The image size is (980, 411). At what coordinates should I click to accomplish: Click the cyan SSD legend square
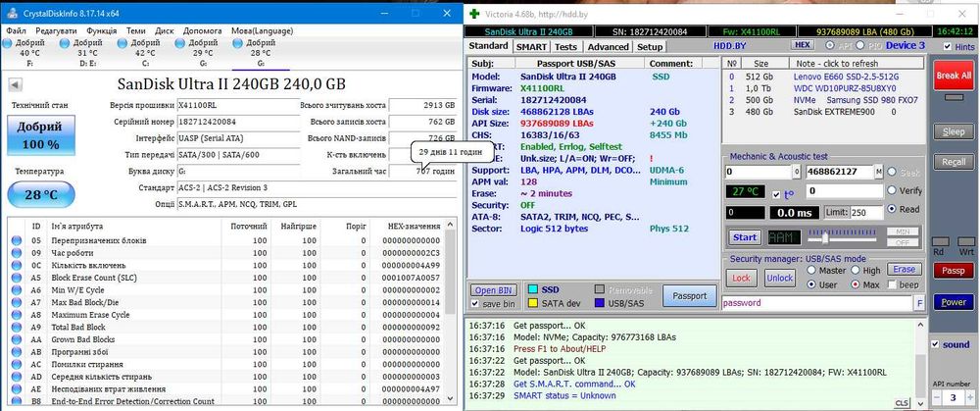(x=533, y=289)
